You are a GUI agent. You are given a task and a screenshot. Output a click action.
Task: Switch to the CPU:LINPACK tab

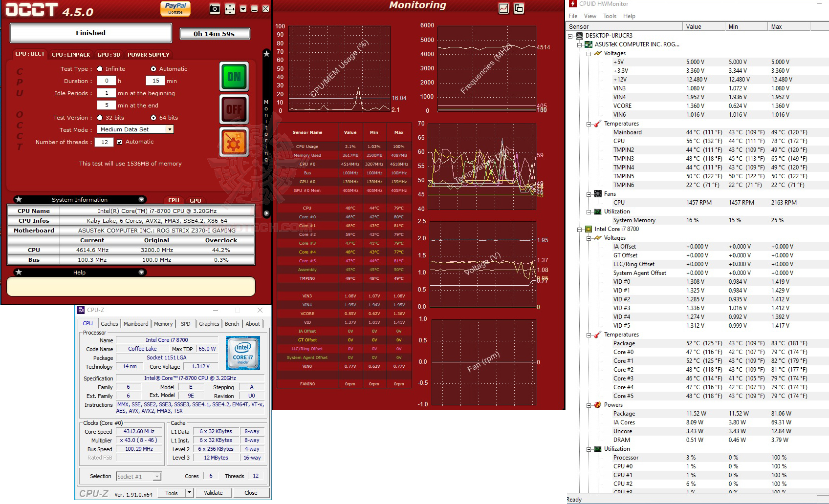click(71, 55)
